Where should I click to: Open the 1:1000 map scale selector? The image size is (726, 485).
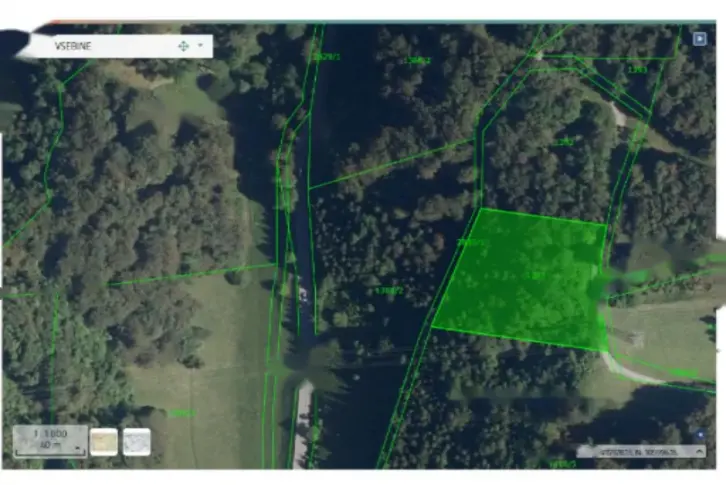50,441
